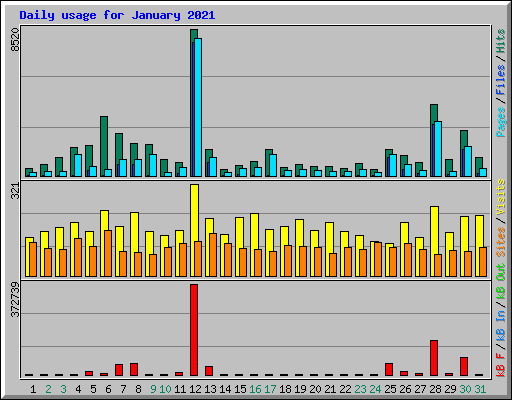
Task: Click day 23 axis label
Action: click(x=360, y=389)
